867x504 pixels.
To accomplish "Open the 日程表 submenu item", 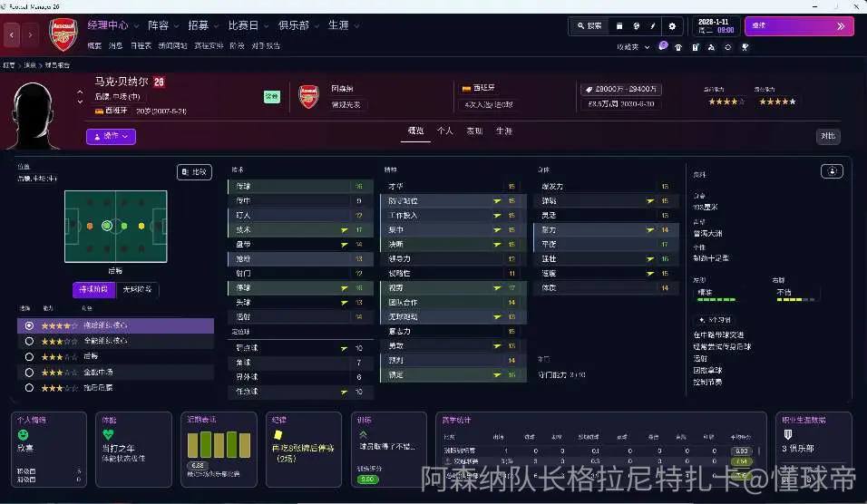I will tap(141, 46).
